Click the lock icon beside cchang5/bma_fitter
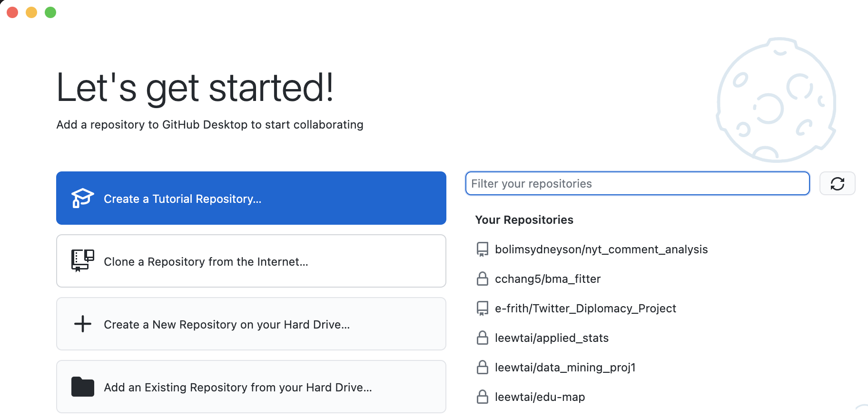 point(483,279)
